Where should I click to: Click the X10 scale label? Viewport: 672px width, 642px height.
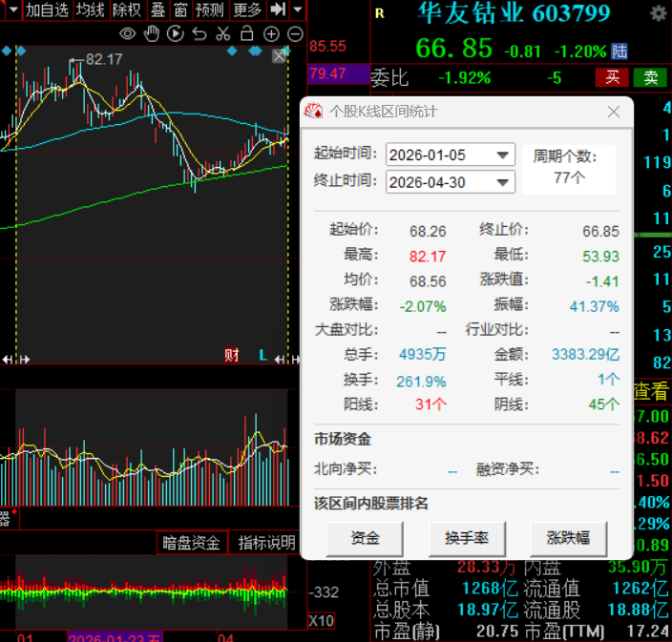[x=321, y=621]
